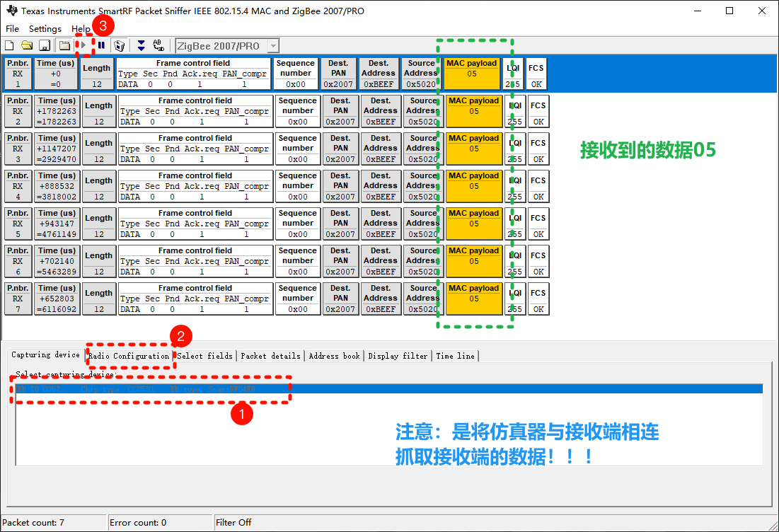Image resolution: width=779 pixels, height=532 pixels.
Task: Toggle auto-scroll double down arrows
Action: [141, 46]
